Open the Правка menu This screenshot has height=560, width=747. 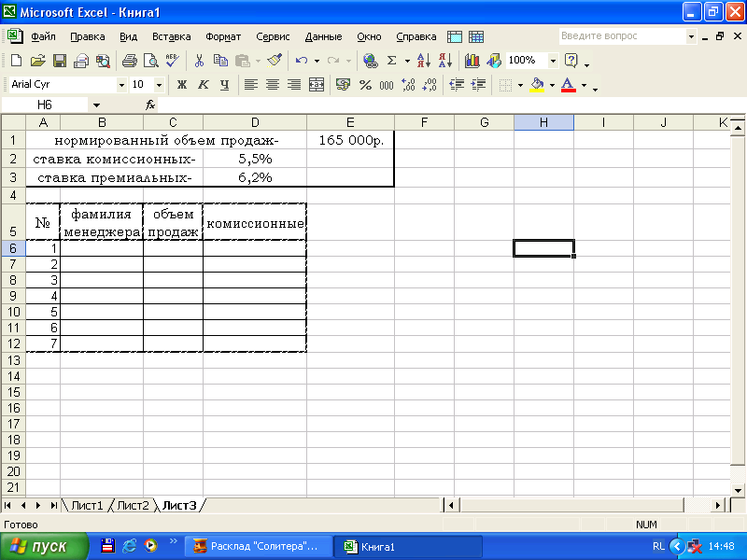click(87, 36)
